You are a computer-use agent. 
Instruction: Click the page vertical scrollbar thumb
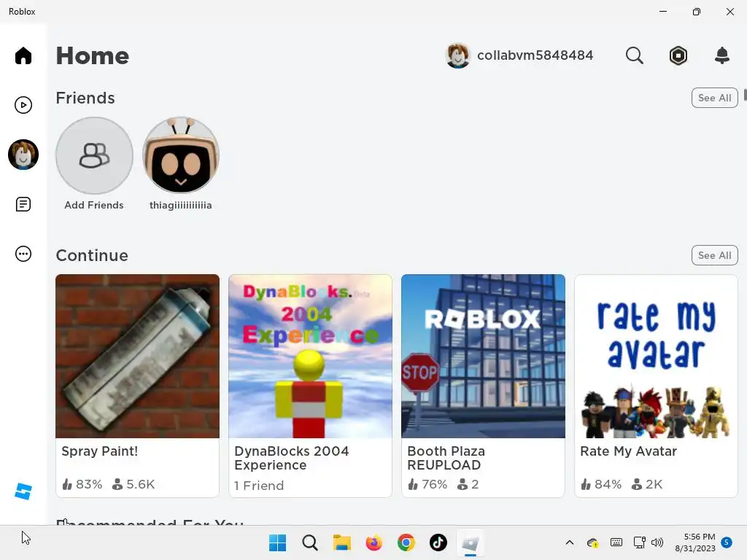coord(745,95)
